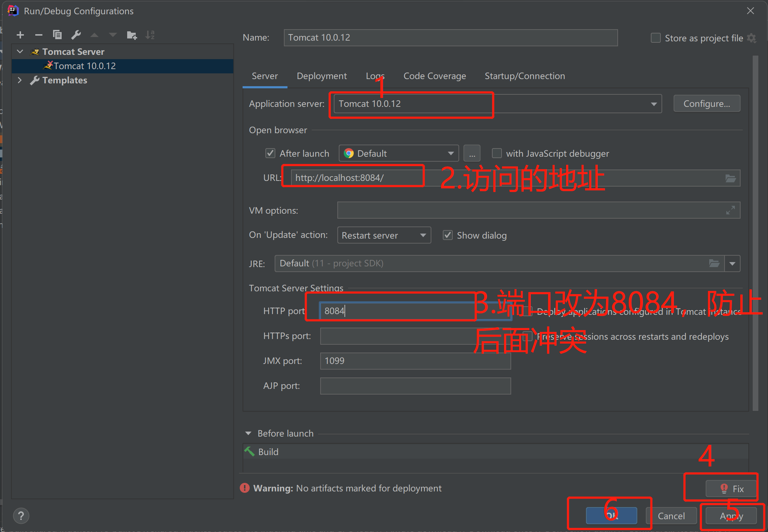
Task: Switch to the Deployment tab
Action: coord(322,76)
